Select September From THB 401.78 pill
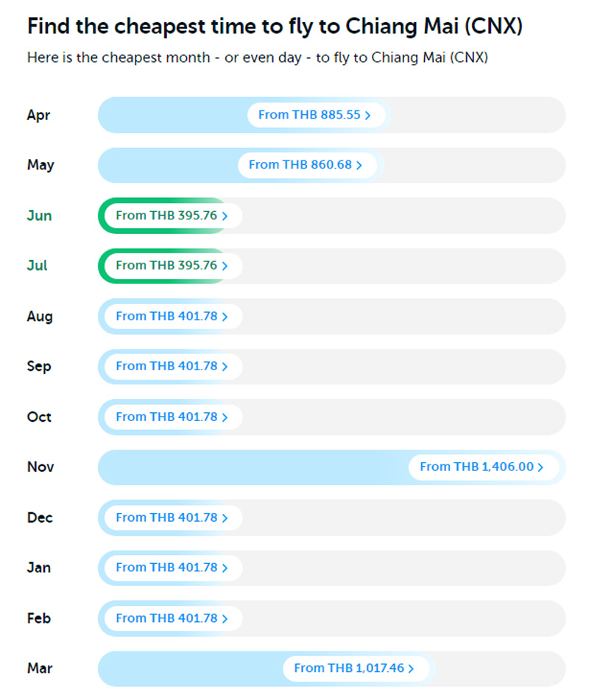The height and width of the screenshot is (700, 589). [166, 367]
